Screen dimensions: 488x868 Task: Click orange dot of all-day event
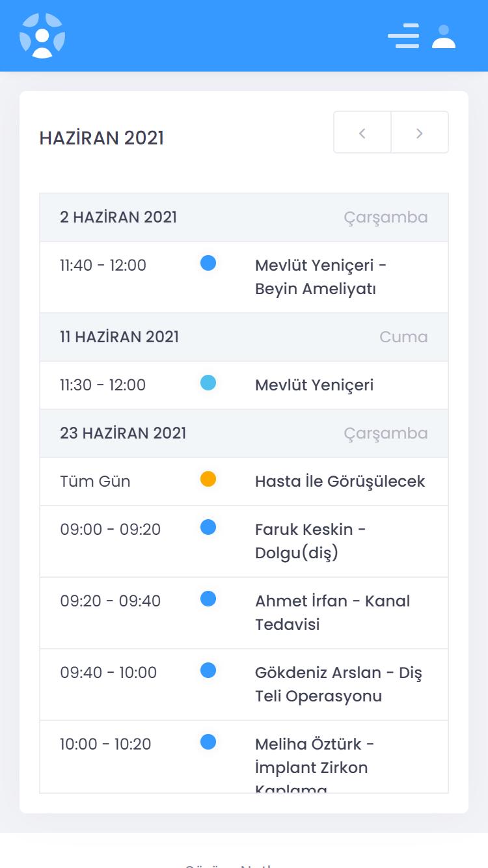[208, 479]
